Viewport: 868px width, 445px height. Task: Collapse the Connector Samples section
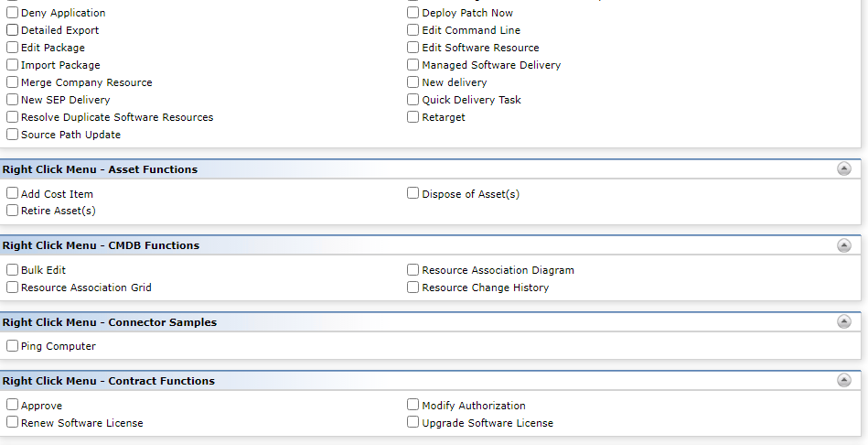pos(843,321)
